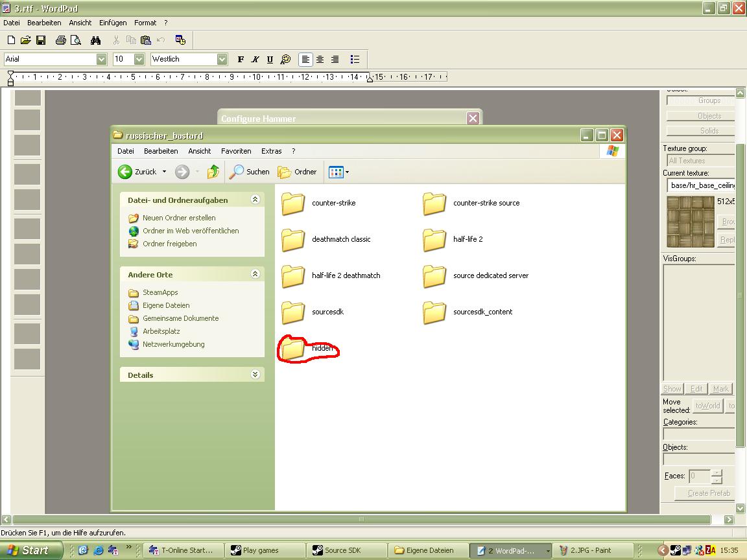Switch to Play games taskbar item
This screenshot has height=560, width=747.
(263, 550)
